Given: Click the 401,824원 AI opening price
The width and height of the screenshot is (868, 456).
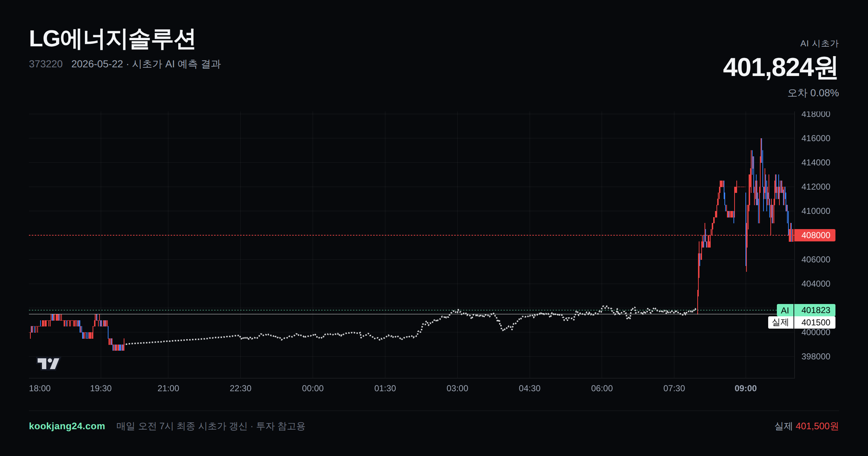Looking at the screenshot, I should 780,68.
